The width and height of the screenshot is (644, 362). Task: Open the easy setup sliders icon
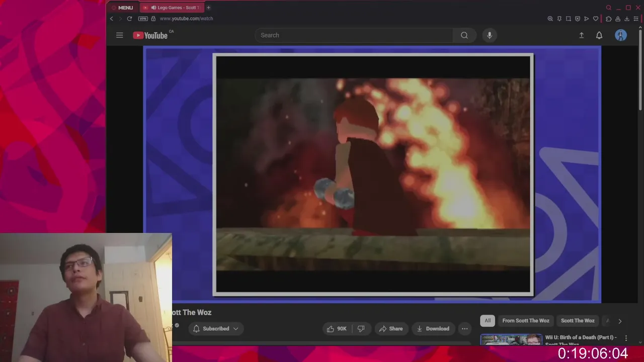tap(636, 19)
